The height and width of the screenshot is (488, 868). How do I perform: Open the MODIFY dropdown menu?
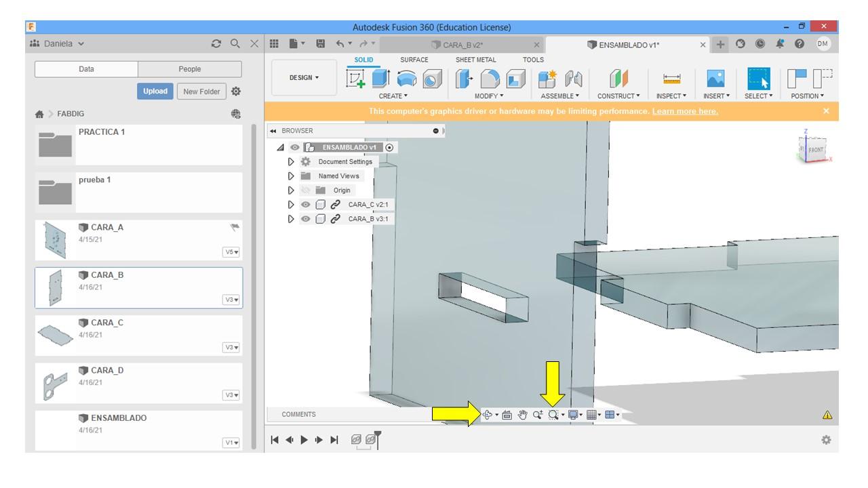point(489,96)
